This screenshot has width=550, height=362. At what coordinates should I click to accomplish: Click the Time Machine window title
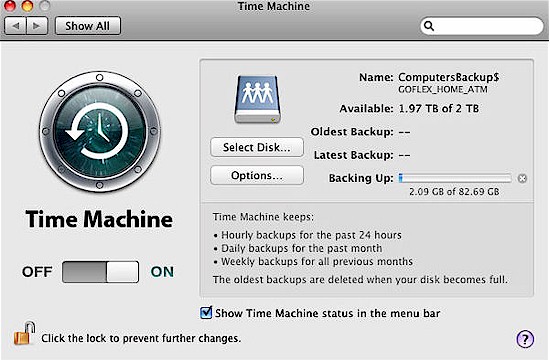pyautogui.click(x=274, y=6)
